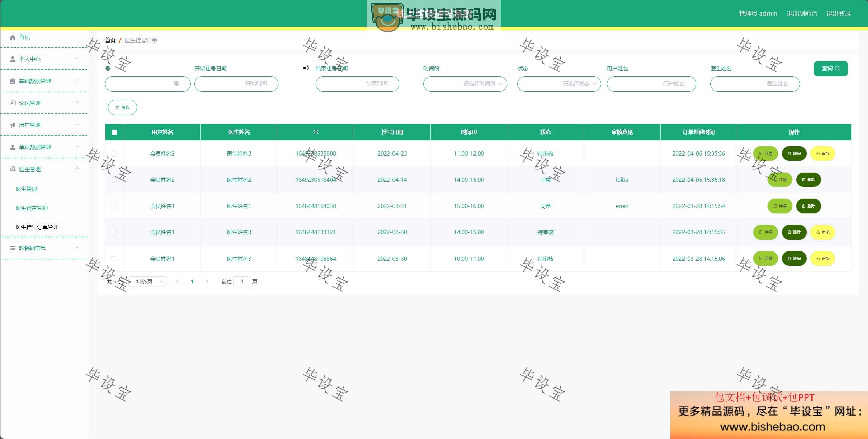Click the 医生姓名 input field

tap(755, 84)
